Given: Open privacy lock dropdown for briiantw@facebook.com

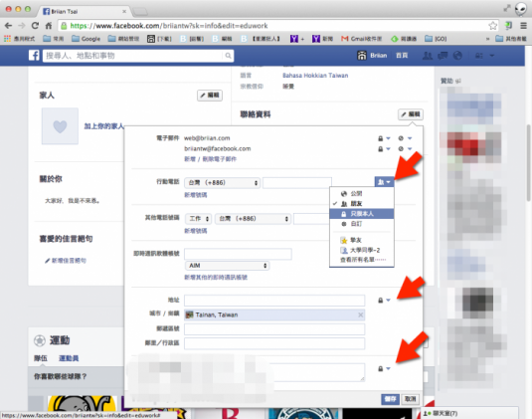Looking at the screenshot, I should 384,149.
